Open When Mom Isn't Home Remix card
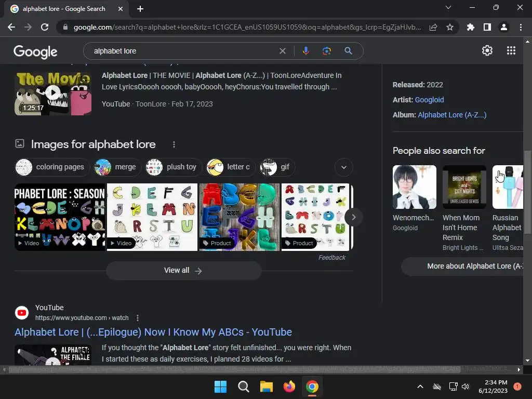532x399 pixels. pyautogui.click(x=464, y=208)
